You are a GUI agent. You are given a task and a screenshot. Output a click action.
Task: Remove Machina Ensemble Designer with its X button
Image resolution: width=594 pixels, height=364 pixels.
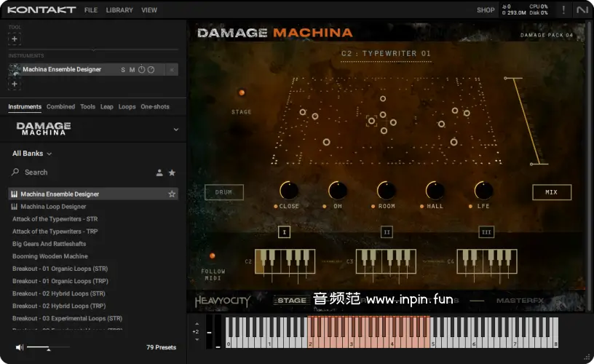click(x=172, y=70)
